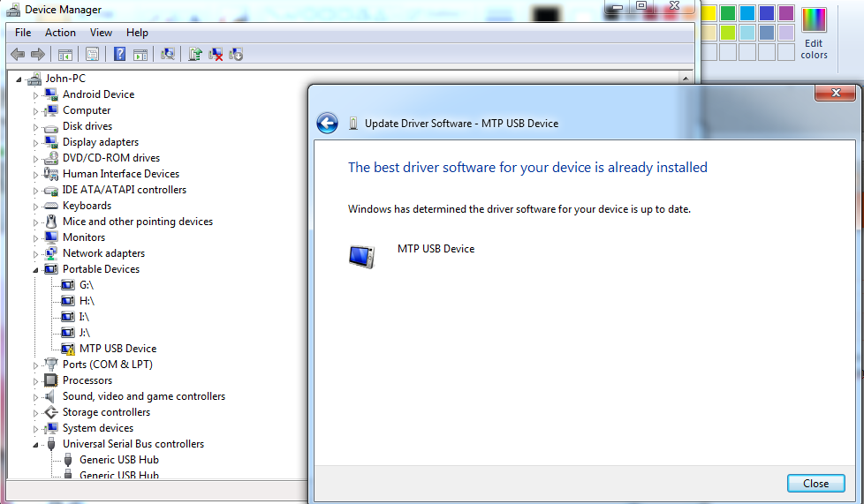Select the Sound, video and game controllers icon

click(x=50, y=396)
